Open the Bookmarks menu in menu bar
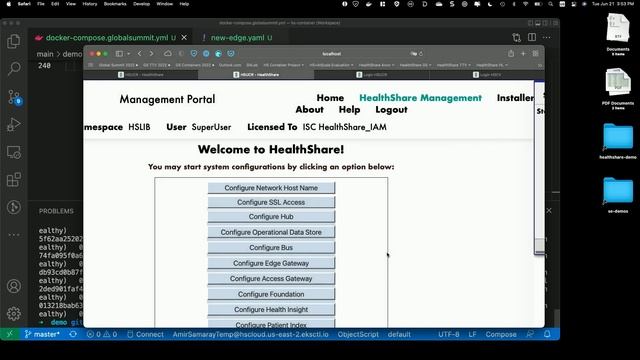This screenshot has width=640, height=360. (115, 4)
